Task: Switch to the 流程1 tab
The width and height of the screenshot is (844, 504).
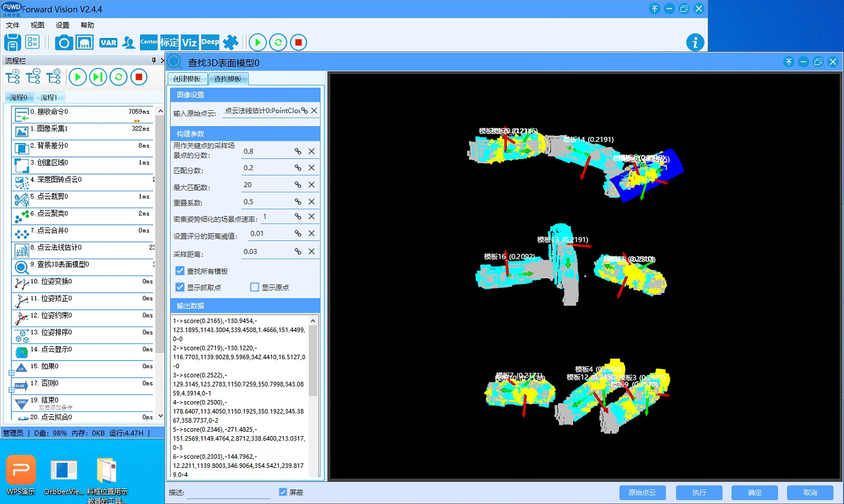Action: click(x=50, y=97)
